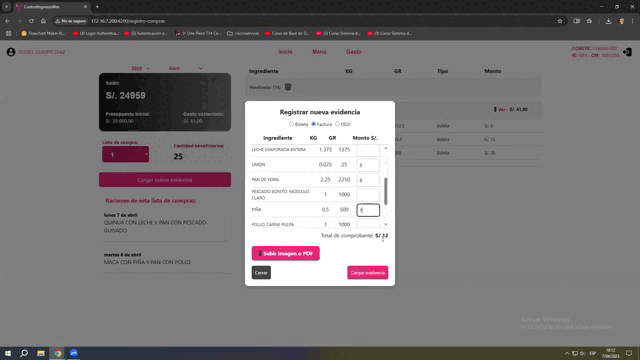Click the taskbar search icon
This screenshot has height=360, width=640.
(x=24, y=353)
